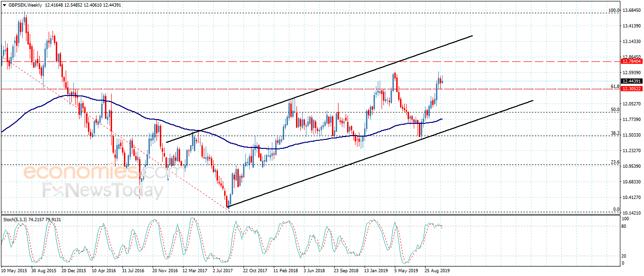Click the 10 Apr 2016 date label
The width and height of the screenshot is (644, 276).
[x=104, y=271]
